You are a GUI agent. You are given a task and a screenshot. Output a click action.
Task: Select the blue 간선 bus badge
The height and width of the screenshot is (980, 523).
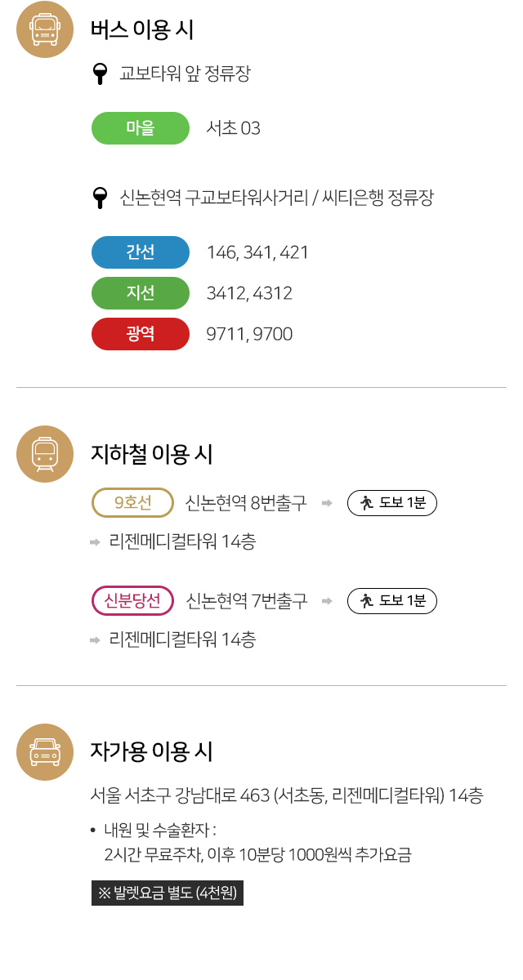pos(141,252)
